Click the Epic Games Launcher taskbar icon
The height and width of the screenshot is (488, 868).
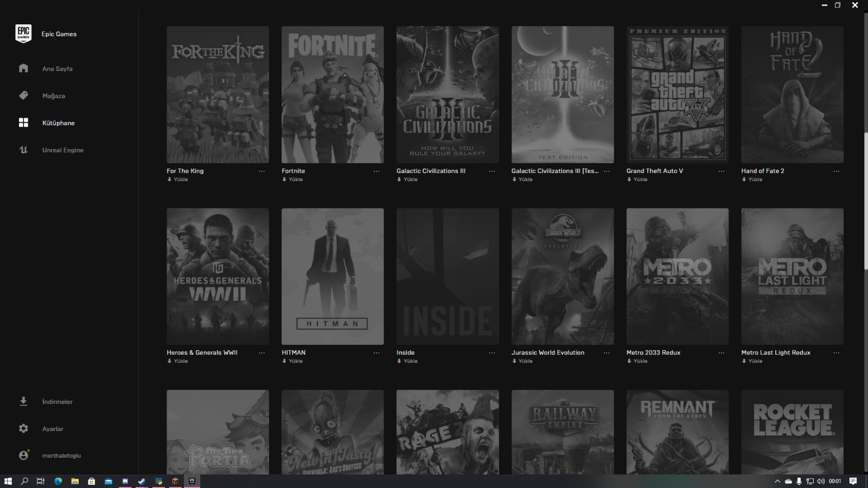point(192,481)
